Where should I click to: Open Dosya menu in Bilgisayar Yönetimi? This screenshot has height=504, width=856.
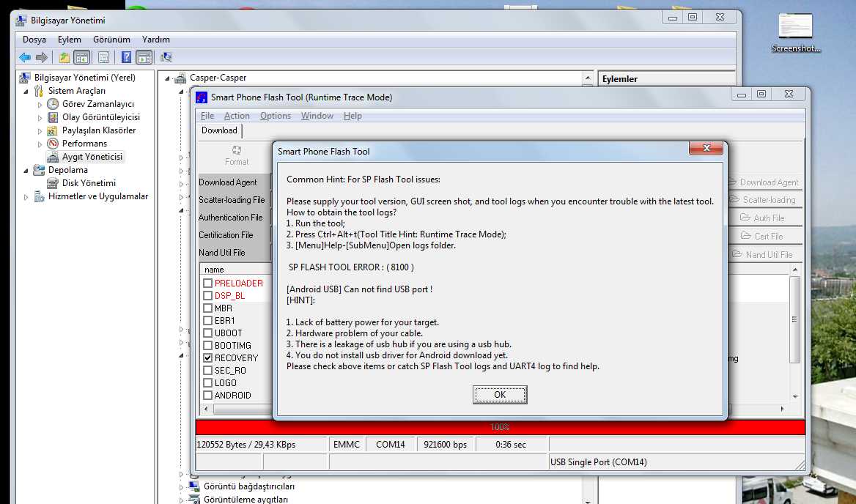34,40
